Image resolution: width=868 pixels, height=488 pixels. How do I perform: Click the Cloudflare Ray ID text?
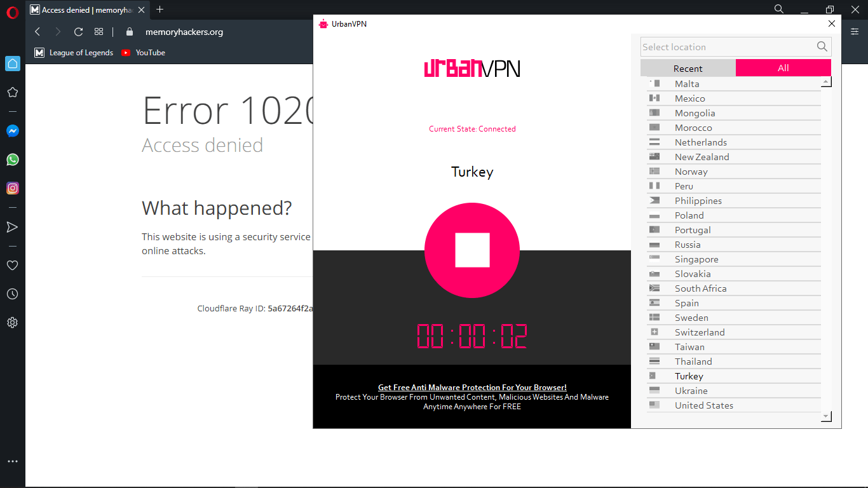pos(255,308)
